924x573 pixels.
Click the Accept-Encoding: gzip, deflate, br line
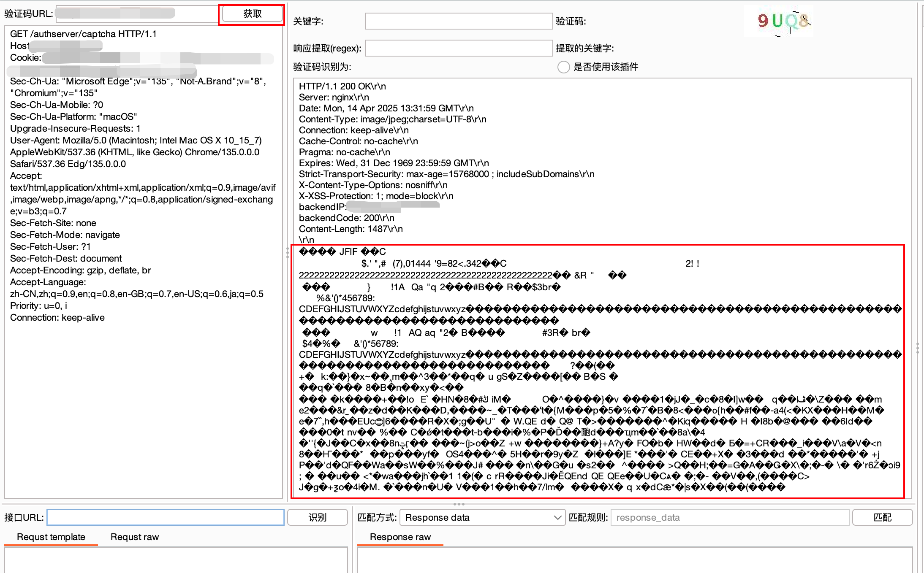pos(80,270)
